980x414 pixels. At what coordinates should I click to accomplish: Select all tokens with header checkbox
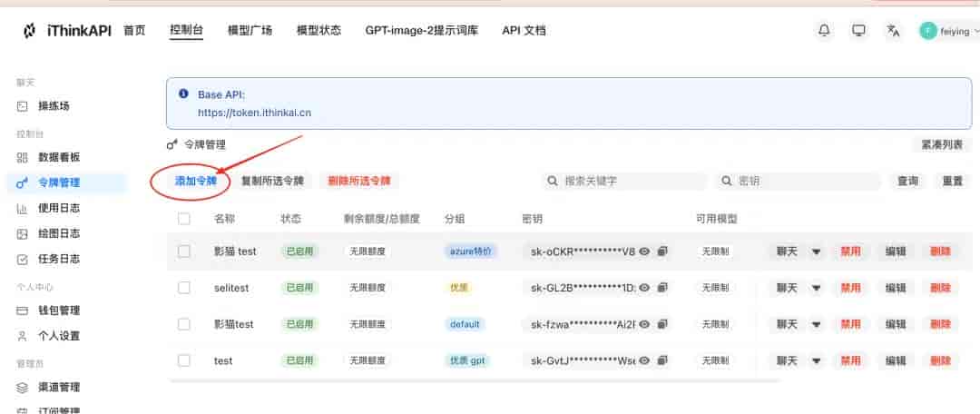[183, 219]
